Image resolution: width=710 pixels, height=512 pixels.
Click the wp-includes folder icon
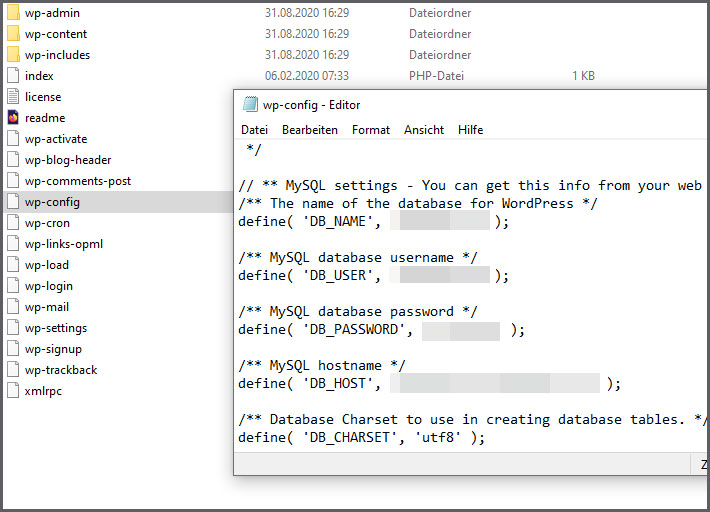point(14,54)
